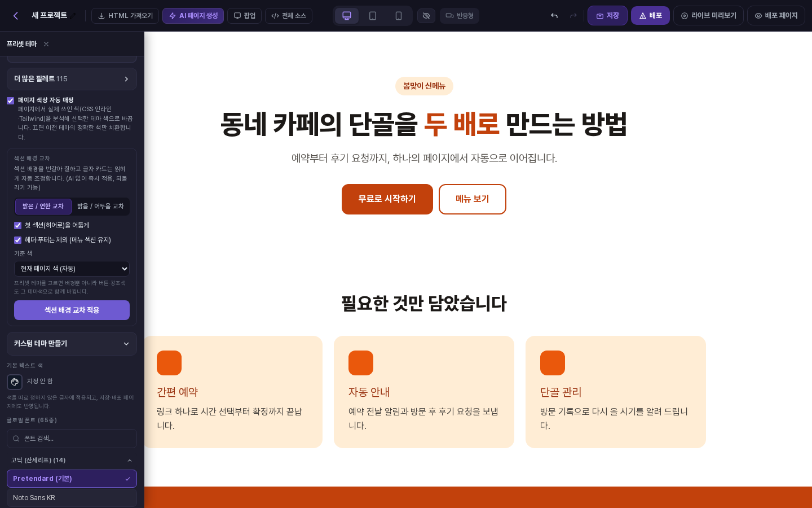
Task: Open 전체 소스 view
Action: pyautogui.click(x=288, y=16)
